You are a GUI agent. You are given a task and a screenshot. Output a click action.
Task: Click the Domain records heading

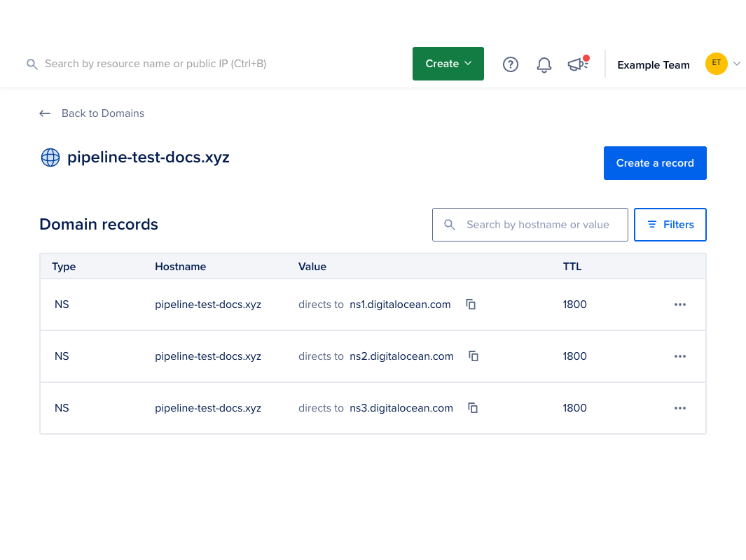click(x=99, y=225)
